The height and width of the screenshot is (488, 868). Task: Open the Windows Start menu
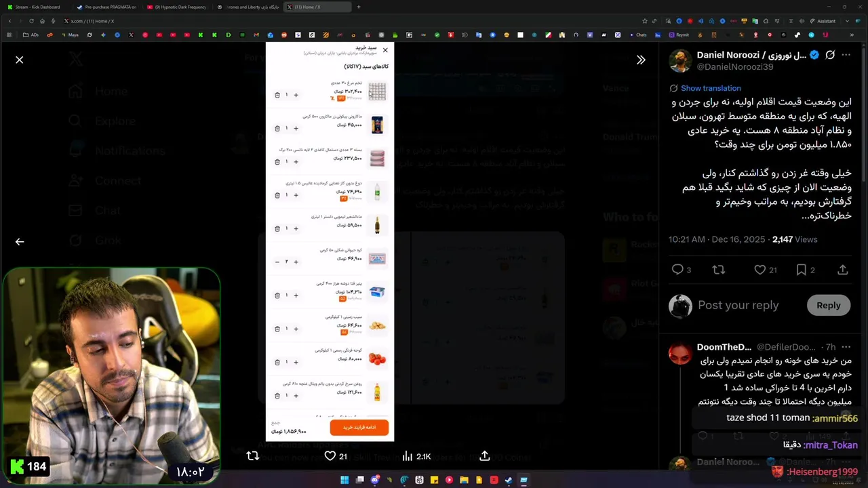[344, 480]
